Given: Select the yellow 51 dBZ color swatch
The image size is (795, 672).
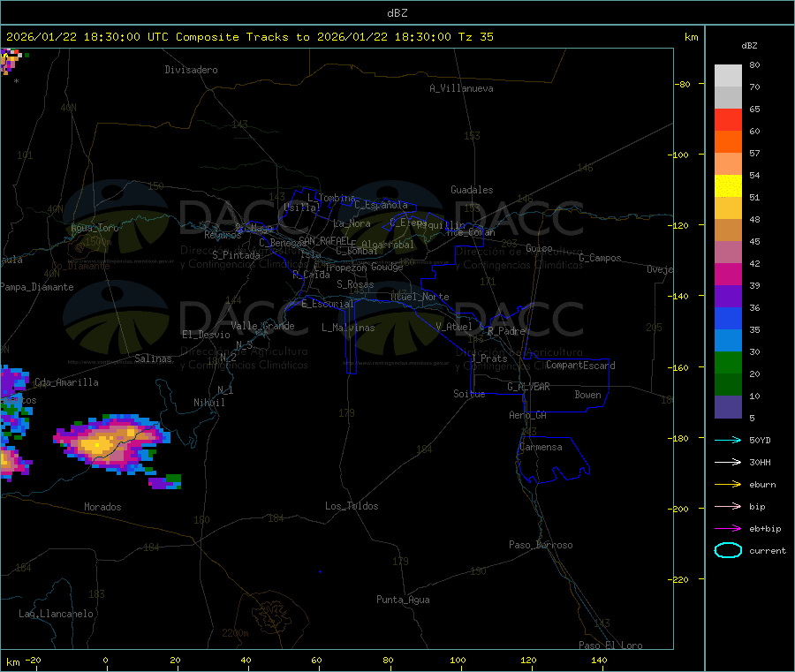Looking at the screenshot, I should click(x=728, y=186).
